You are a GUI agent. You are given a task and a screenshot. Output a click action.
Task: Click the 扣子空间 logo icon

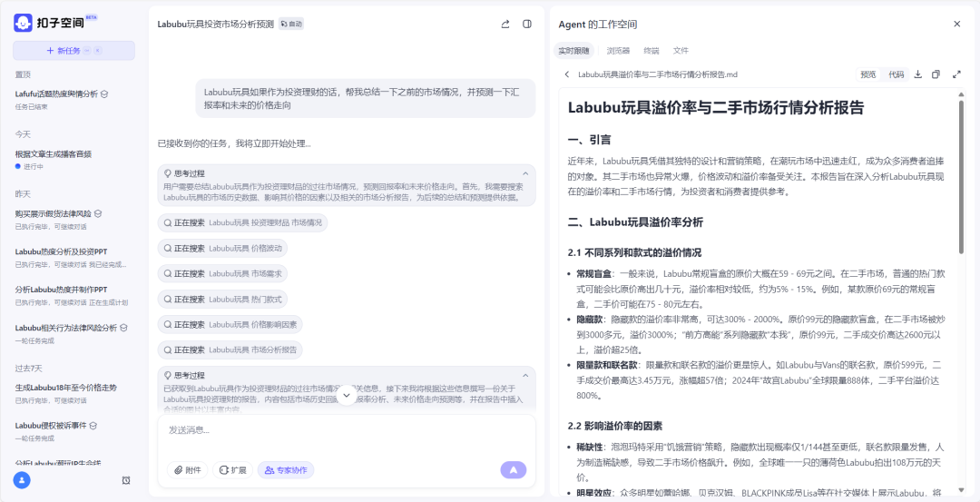pos(23,23)
